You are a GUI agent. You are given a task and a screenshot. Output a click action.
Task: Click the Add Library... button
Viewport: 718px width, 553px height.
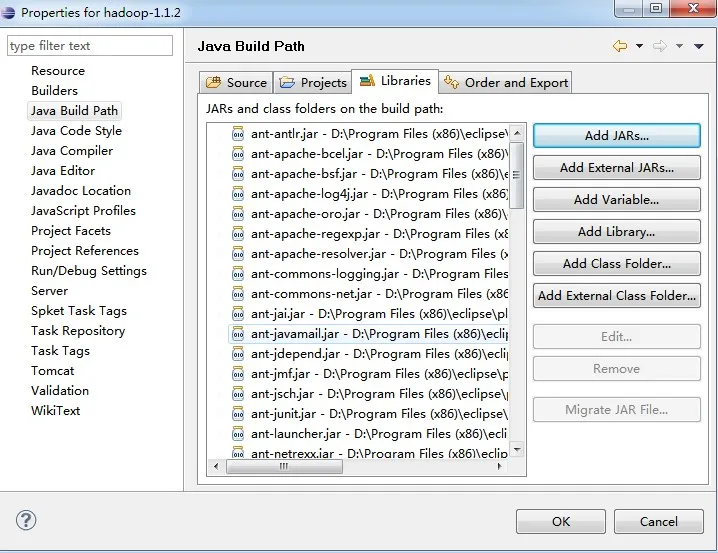[x=617, y=232]
